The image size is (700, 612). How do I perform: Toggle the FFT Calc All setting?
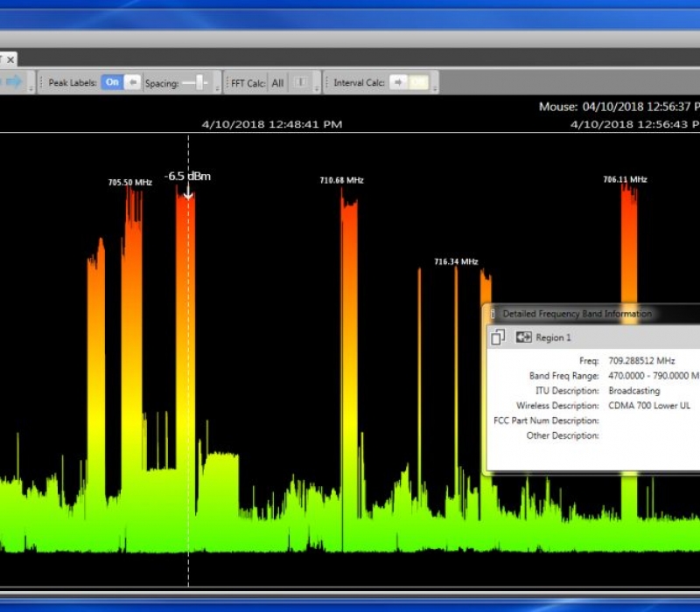pyautogui.click(x=277, y=81)
